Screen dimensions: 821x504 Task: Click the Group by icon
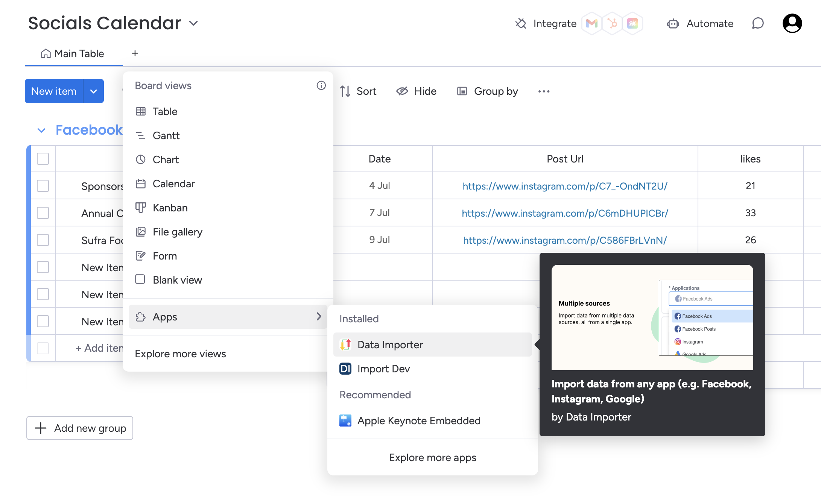(462, 91)
